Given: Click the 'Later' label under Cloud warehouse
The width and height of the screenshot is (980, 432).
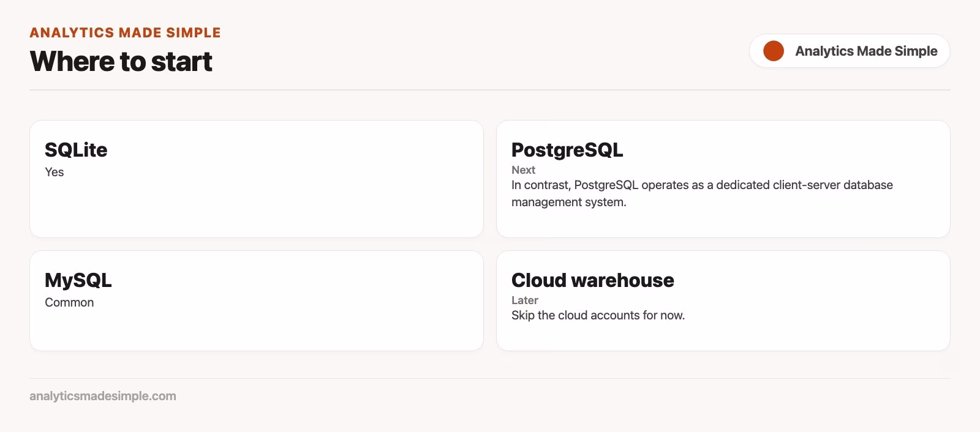Looking at the screenshot, I should click(524, 300).
